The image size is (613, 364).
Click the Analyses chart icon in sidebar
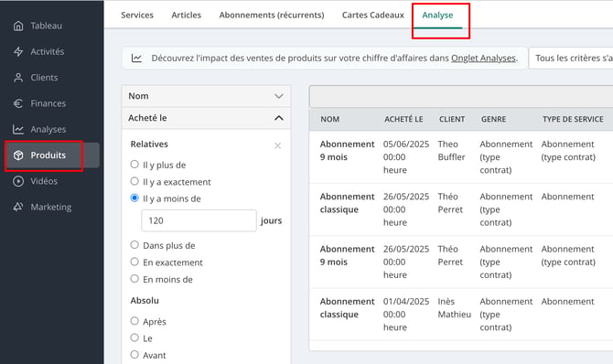point(18,130)
